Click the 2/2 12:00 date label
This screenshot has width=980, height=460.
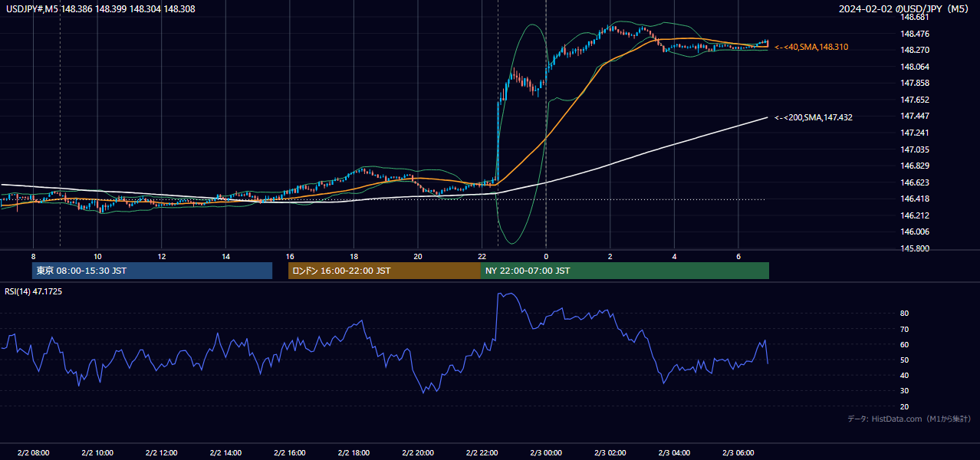tap(161, 453)
